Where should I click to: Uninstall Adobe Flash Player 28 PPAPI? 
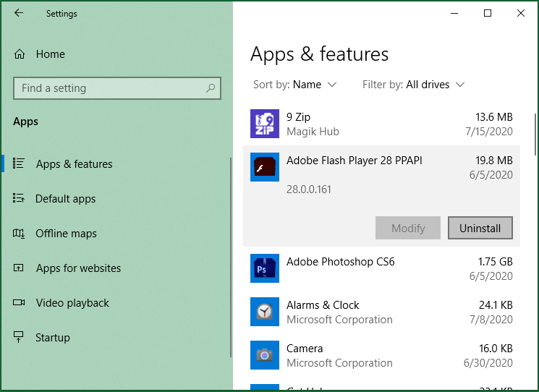point(480,228)
